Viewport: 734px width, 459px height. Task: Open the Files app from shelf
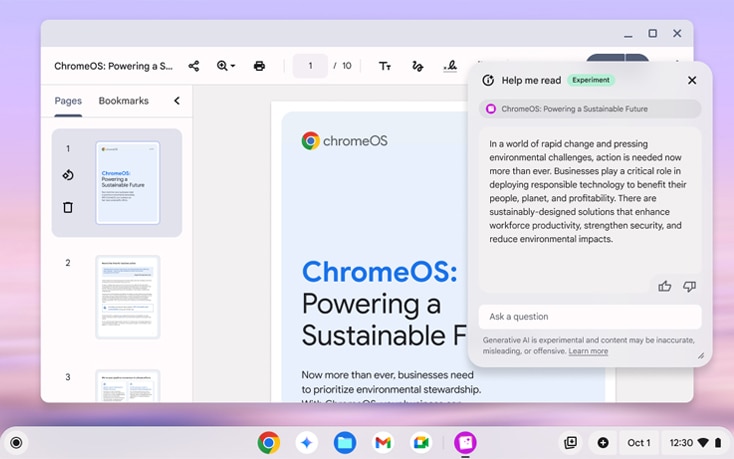click(x=345, y=443)
